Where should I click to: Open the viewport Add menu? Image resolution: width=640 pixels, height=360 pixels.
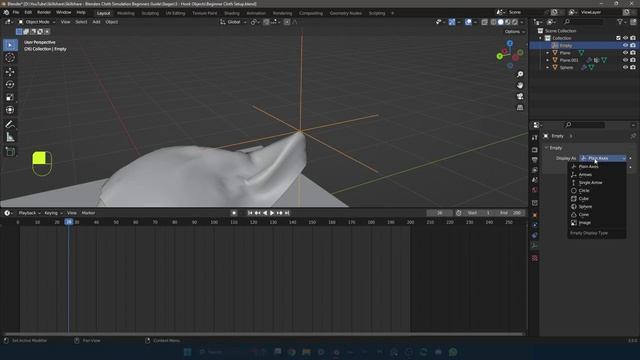(x=96, y=22)
